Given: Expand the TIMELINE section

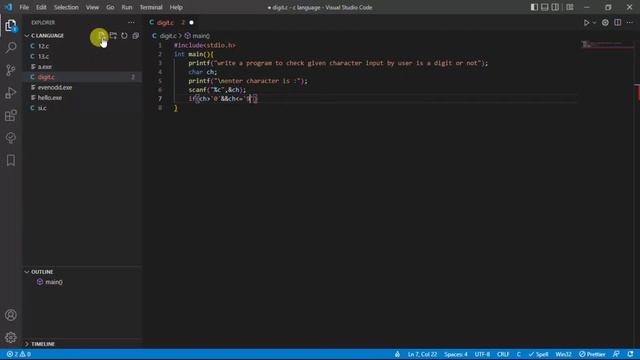Looking at the screenshot, I should click(82, 344).
